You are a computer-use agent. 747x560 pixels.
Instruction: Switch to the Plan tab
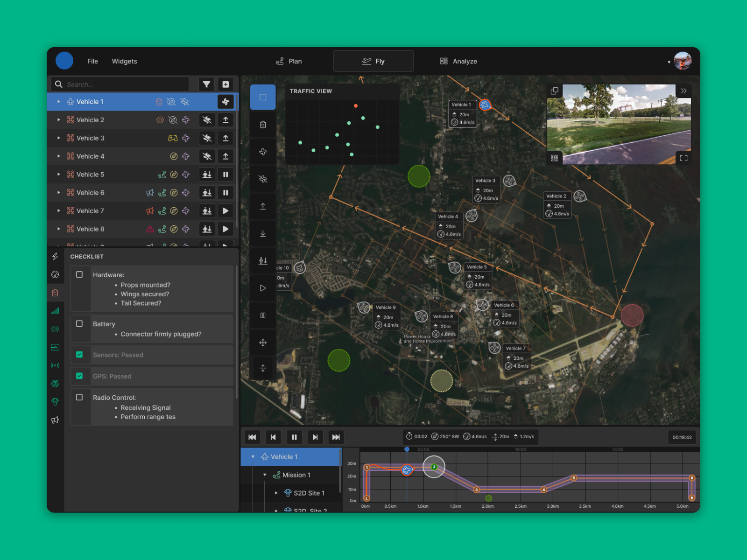pos(289,61)
